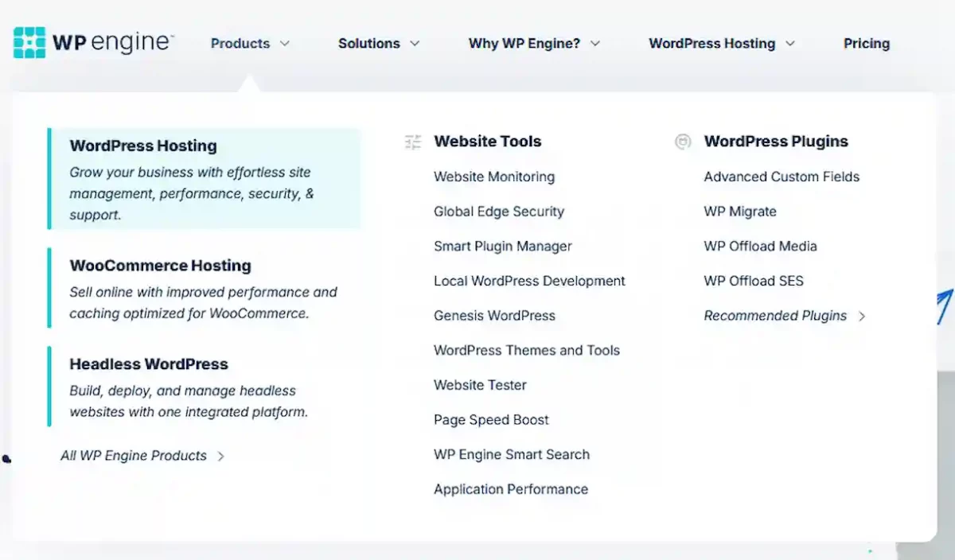Click the sliders icon beside Website Tools
Screen dimensions: 955x560
[x=412, y=141]
